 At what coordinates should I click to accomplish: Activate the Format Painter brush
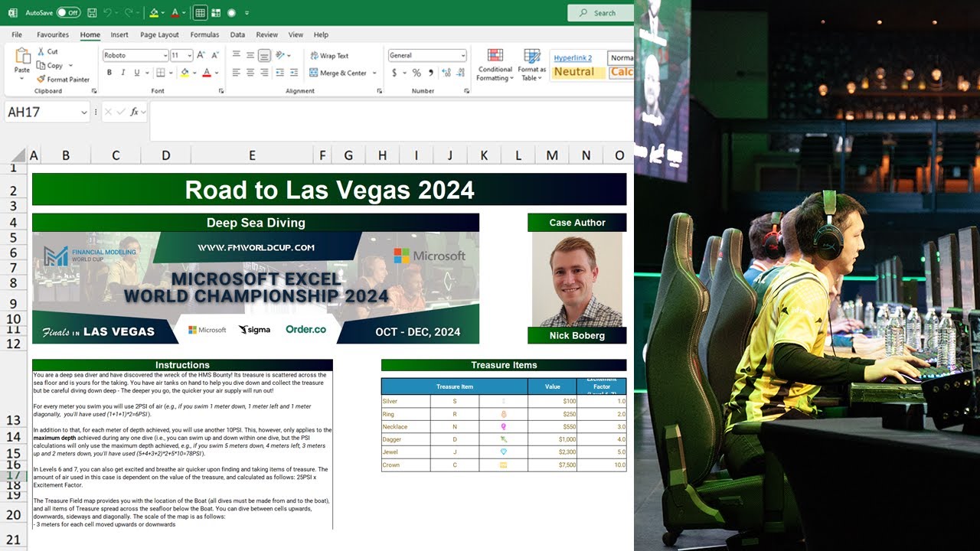63,79
